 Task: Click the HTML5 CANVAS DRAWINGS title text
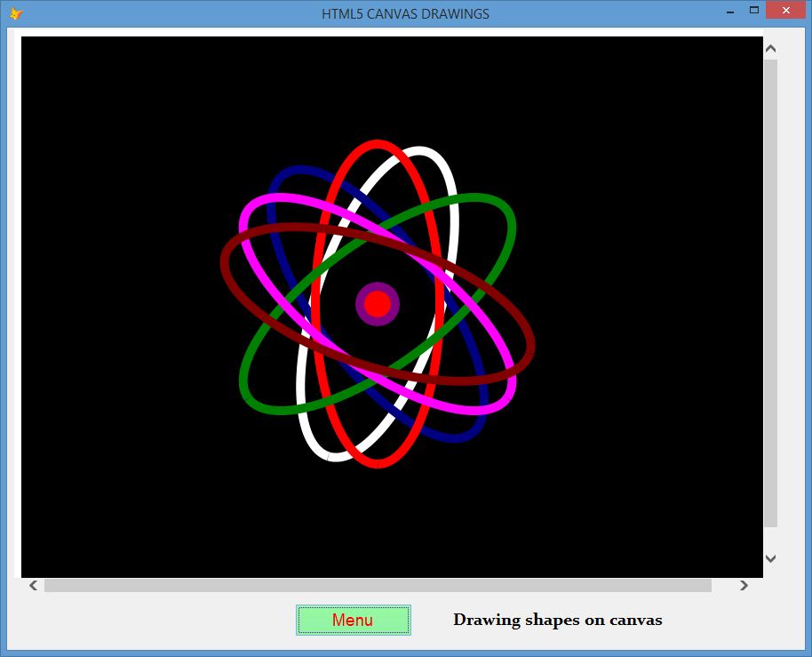405,13
